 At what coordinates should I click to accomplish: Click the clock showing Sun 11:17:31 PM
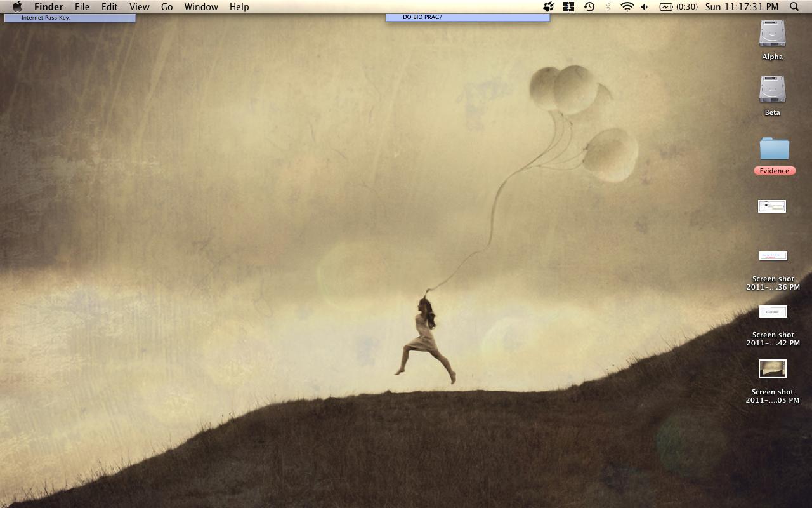[x=742, y=7]
